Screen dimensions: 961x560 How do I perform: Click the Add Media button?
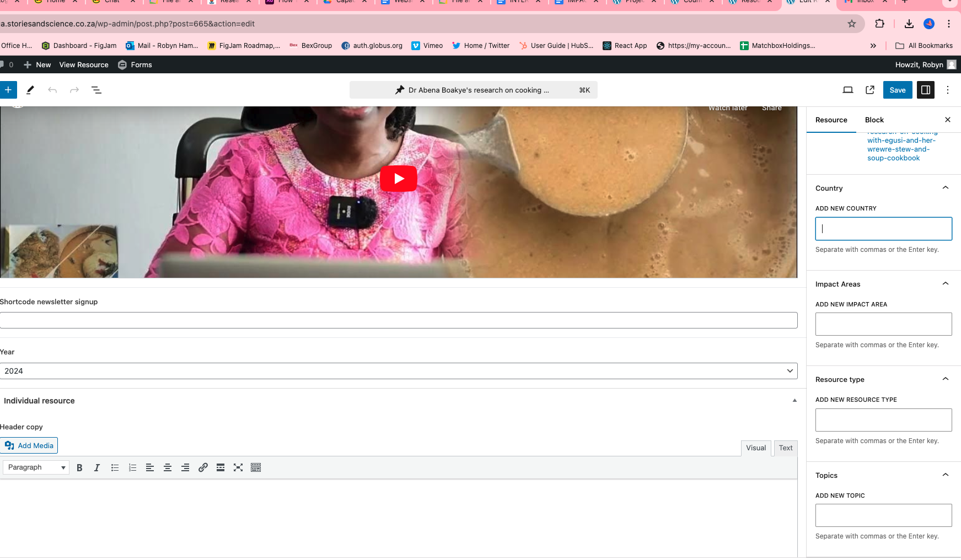(29, 445)
